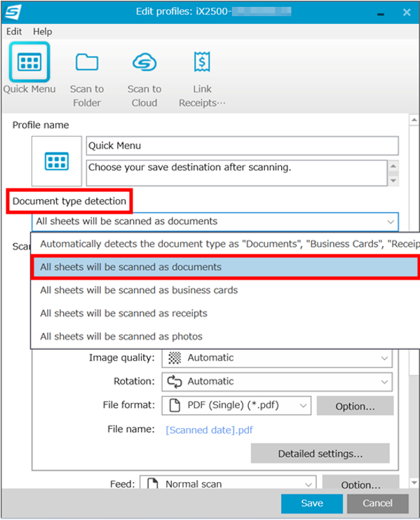Cancel editing profiles
Viewport: 420px width, 520px height.
point(377,503)
